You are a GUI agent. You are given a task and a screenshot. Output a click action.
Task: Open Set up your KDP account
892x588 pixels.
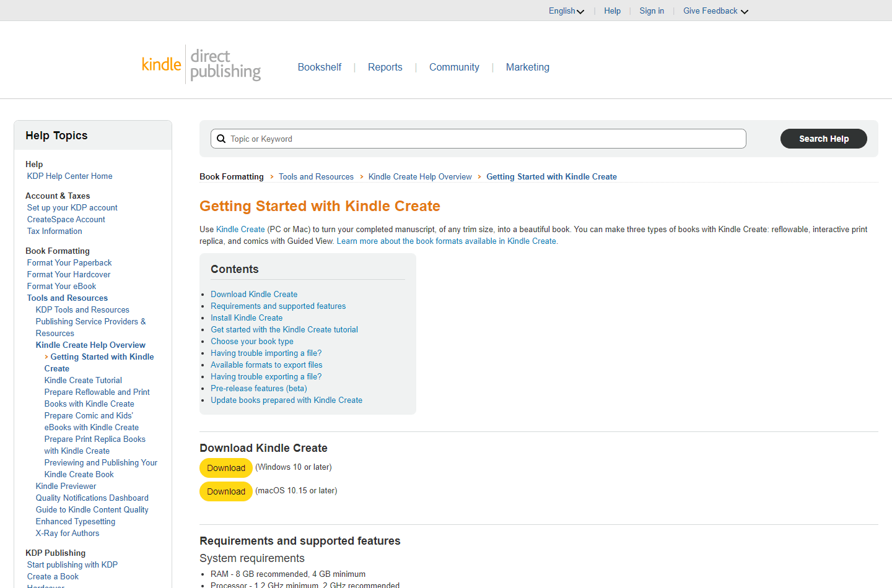click(x=72, y=207)
